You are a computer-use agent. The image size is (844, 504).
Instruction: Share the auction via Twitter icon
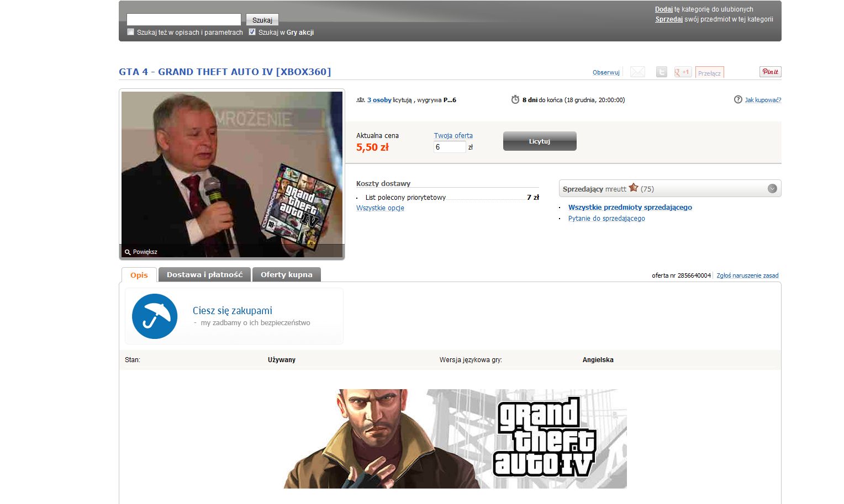[x=661, y=72]
